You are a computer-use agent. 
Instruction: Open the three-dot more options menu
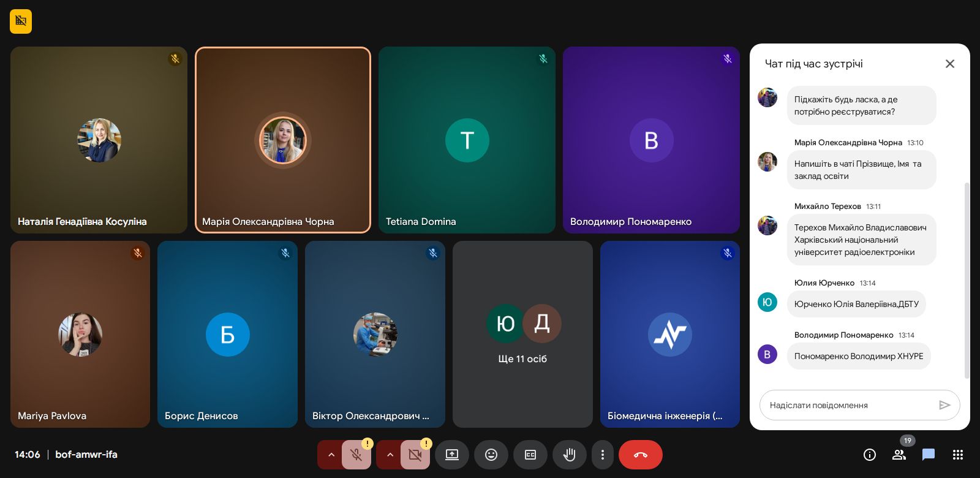pos(603,455)
